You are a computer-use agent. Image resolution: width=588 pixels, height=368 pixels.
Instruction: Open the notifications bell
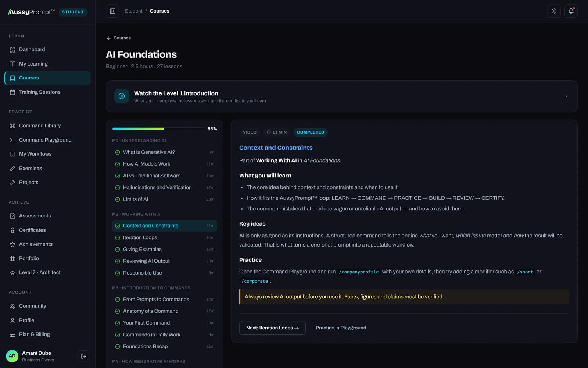coord(571,11)
